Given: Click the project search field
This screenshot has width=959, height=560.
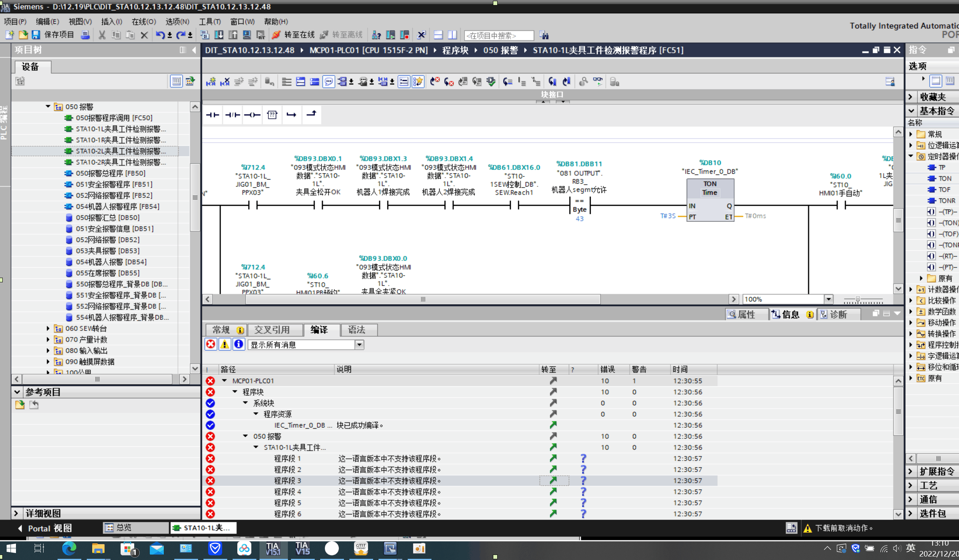Looking at the screenshot, I should click(x=499, y=36).
